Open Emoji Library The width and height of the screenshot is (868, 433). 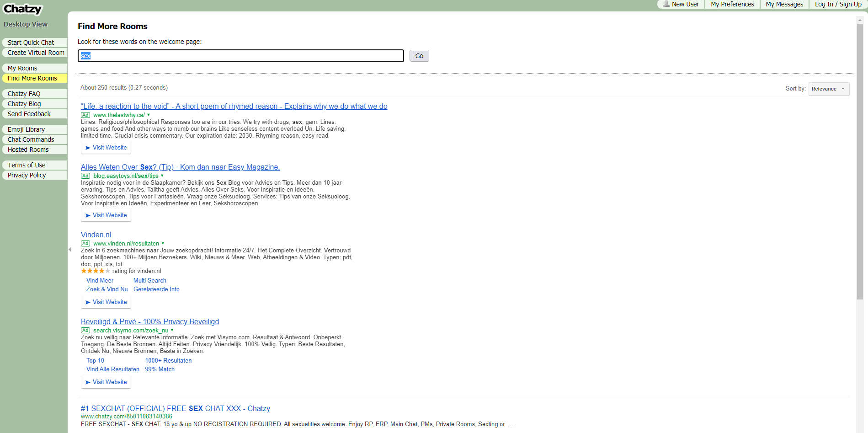pos(35,129)
